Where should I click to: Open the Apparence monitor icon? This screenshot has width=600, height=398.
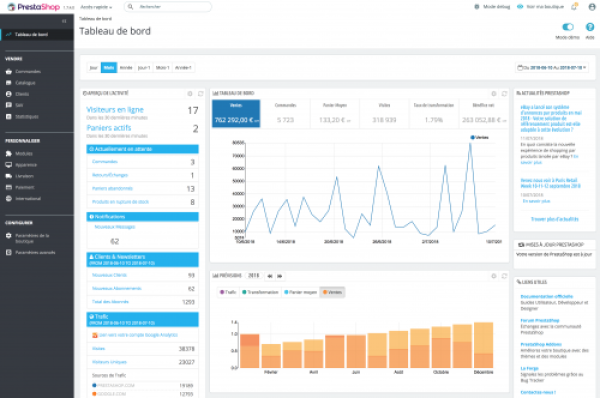coord(9,165)
